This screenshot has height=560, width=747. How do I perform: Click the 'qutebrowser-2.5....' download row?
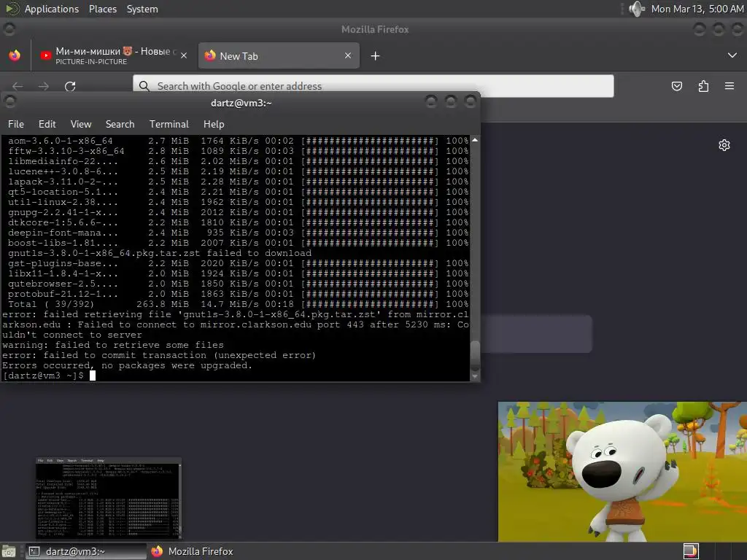click(x=239, y=284)
